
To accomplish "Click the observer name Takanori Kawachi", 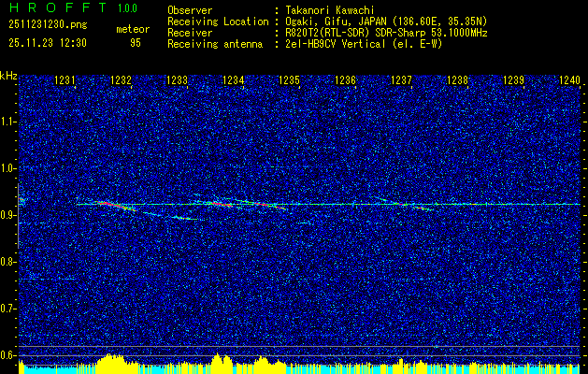I will 330,10.
